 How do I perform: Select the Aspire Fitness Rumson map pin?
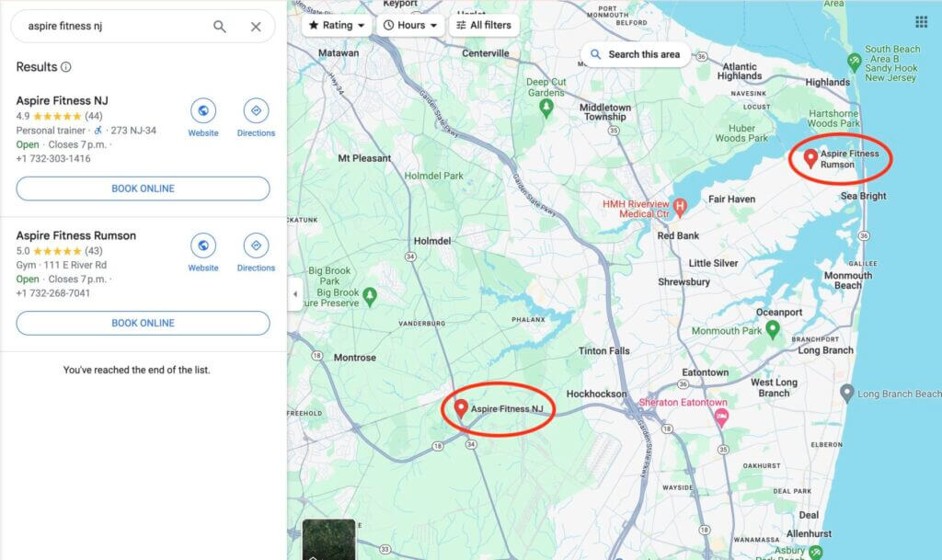[810, 158]
